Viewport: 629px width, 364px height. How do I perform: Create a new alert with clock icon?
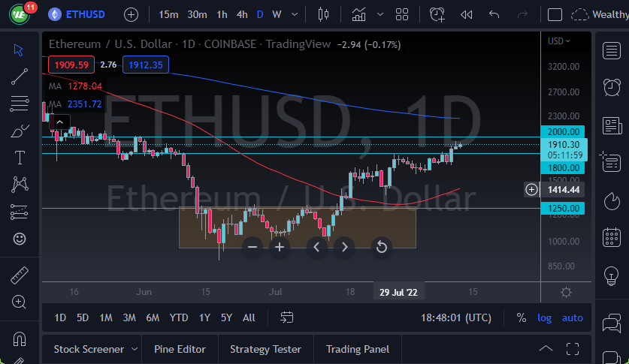click(437, 15)
